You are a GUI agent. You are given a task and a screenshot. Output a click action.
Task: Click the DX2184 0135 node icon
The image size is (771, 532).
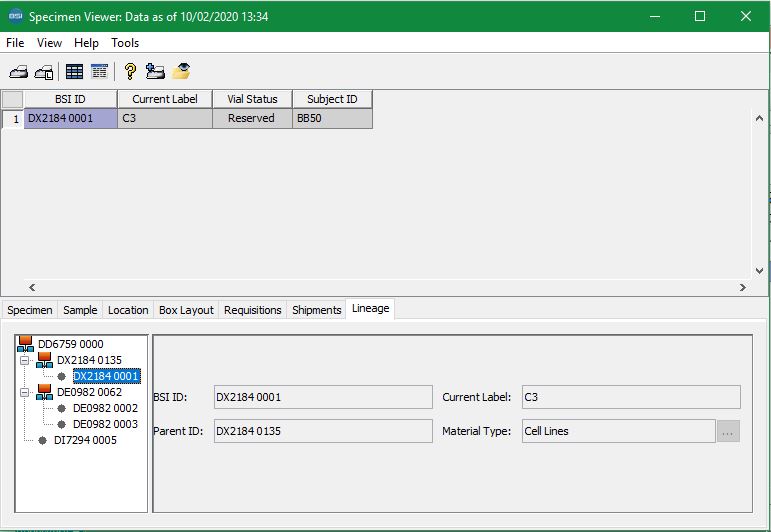[44, 360]
